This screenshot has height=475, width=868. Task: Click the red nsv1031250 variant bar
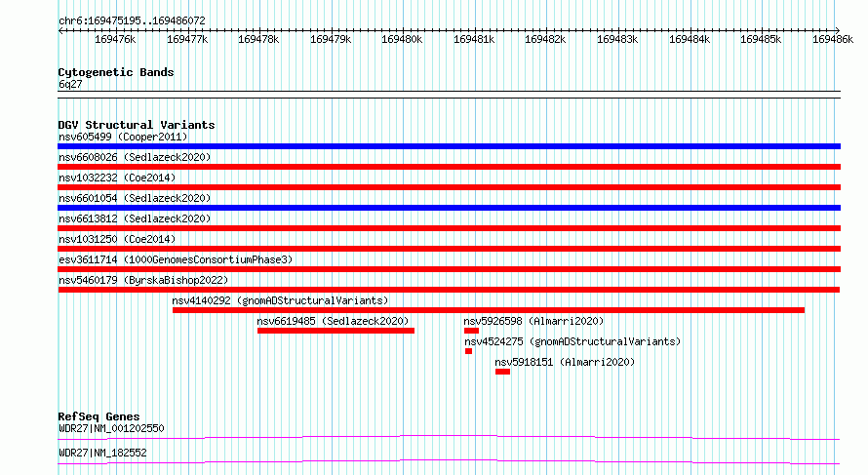click(x=449, y=249)
